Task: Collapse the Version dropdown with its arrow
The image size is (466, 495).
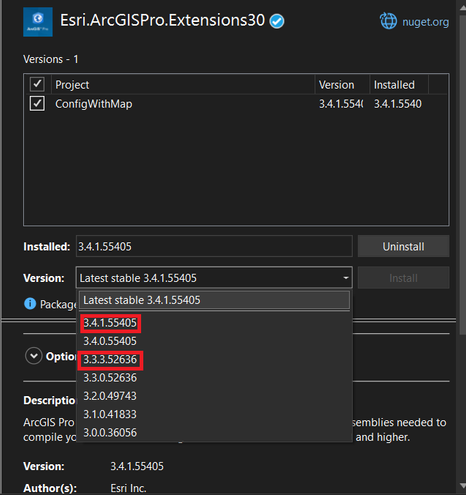Action: pos(346,278)
